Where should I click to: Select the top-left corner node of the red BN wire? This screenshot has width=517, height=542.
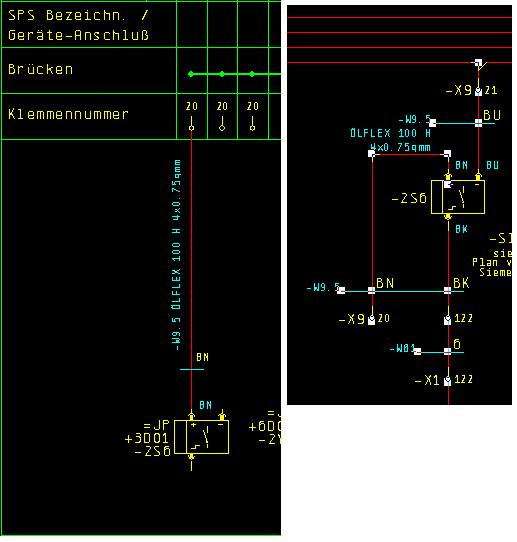click(372, 153)
